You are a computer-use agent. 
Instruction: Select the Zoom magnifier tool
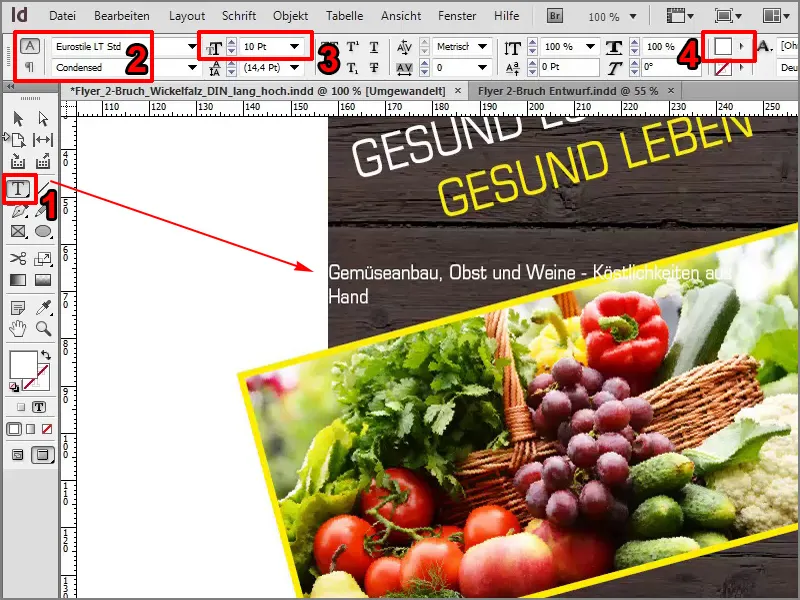(43, 329)
